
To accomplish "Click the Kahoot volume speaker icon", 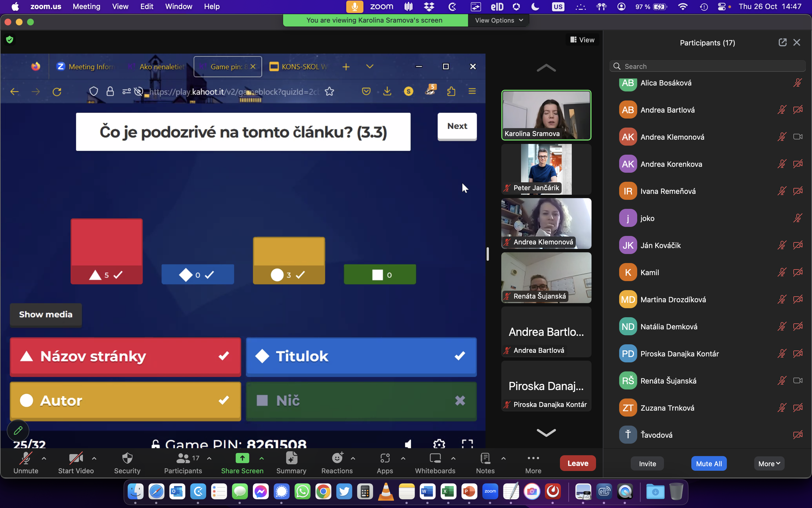I will 408,444.
